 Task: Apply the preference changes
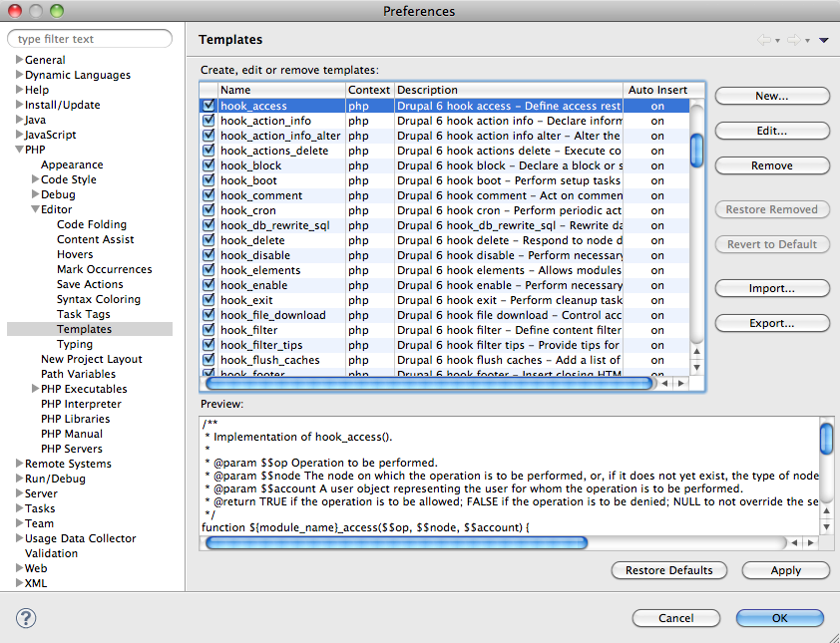(786, 570)
